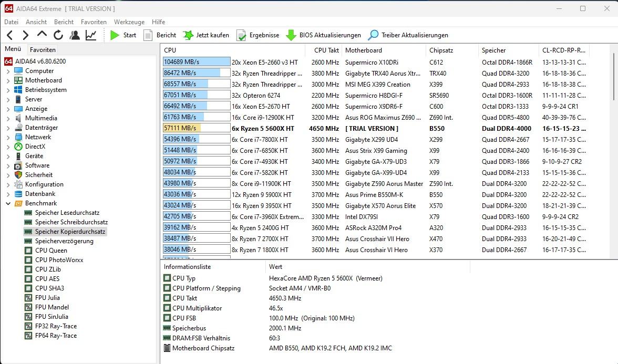Click Jetzt kaufen in the toolbar

coord(206,35)
